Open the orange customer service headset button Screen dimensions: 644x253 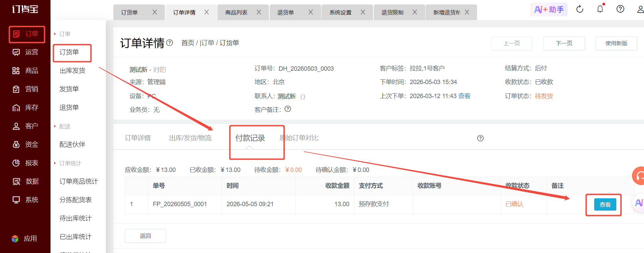click(x=638, y=176)
